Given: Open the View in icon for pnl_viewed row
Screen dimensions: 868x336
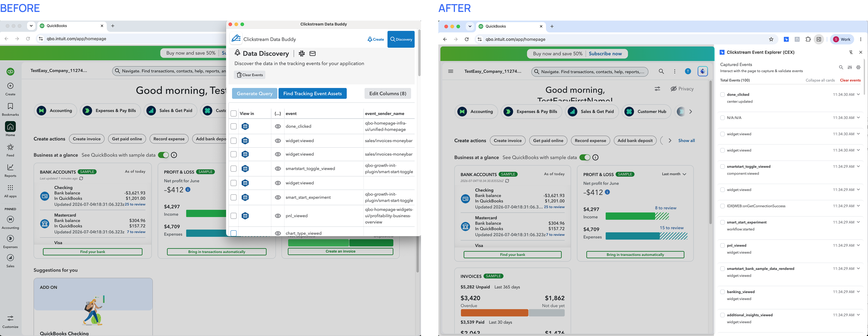Looking at the screenshot, I should click(x=245, y=216).
